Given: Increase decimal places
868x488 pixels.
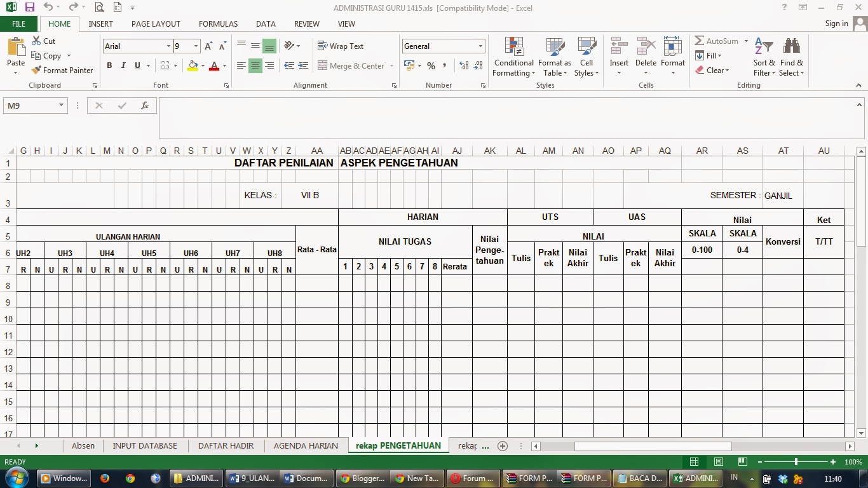Looking at the screenshot, I should pyautogui.click(x=464, y=65).
